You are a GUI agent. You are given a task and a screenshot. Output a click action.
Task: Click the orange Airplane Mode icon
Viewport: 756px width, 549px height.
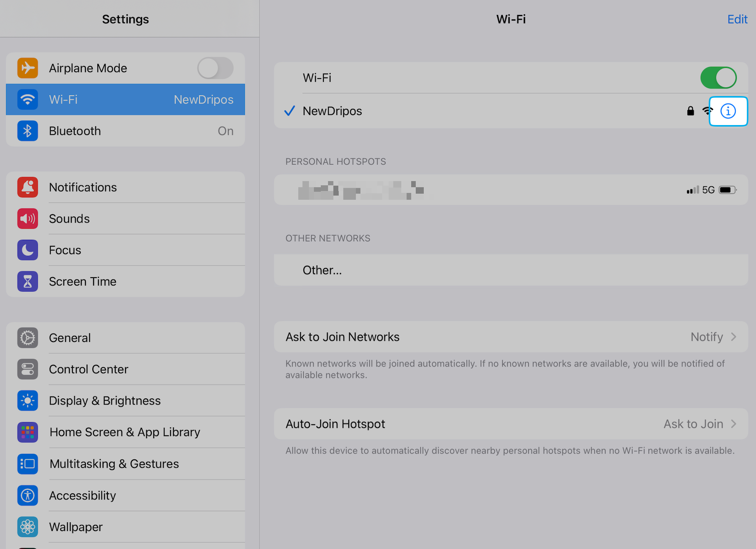coord(27,68)
